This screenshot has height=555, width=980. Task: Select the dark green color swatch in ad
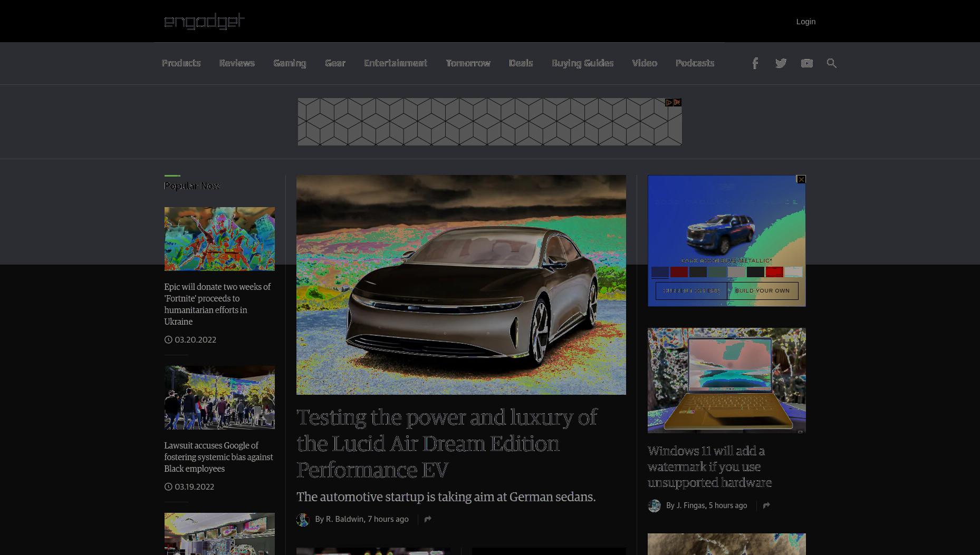(717, 272)
